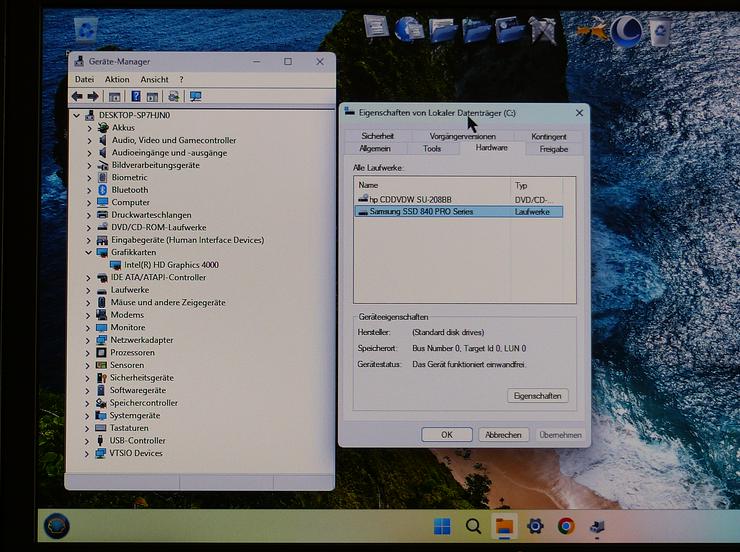Click the Monitore category icon
Viewport: 740px width, 552px height.
(x=101, y=327)
